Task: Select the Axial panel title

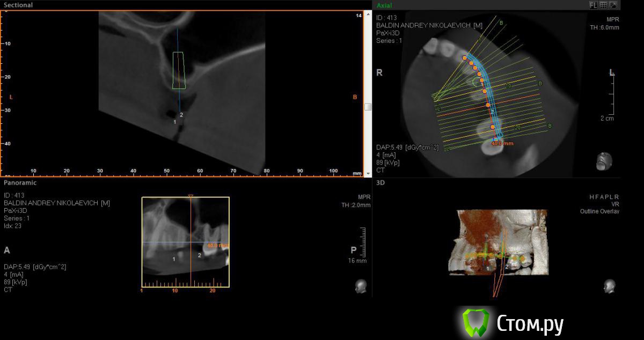Action: [x=384, y=5]
